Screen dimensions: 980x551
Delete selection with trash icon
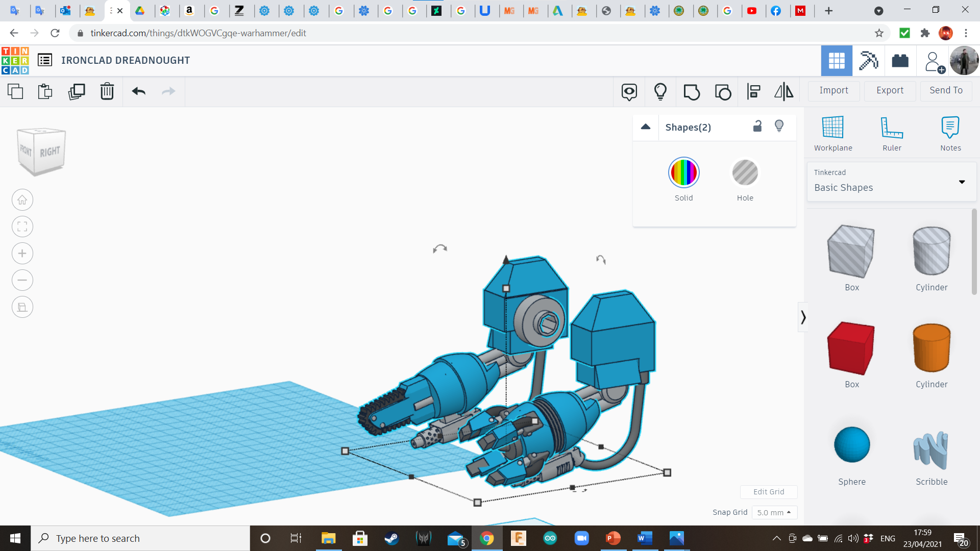(107, 92)
